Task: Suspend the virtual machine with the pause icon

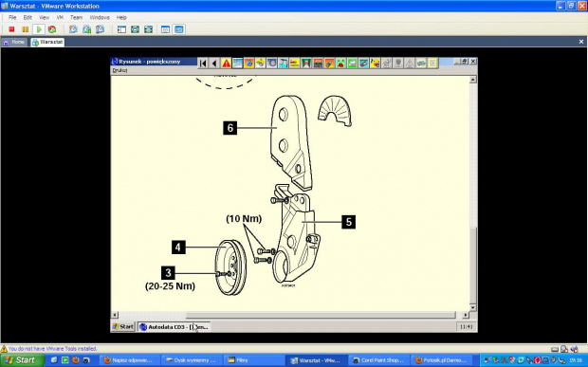Action: pos(25,29)
